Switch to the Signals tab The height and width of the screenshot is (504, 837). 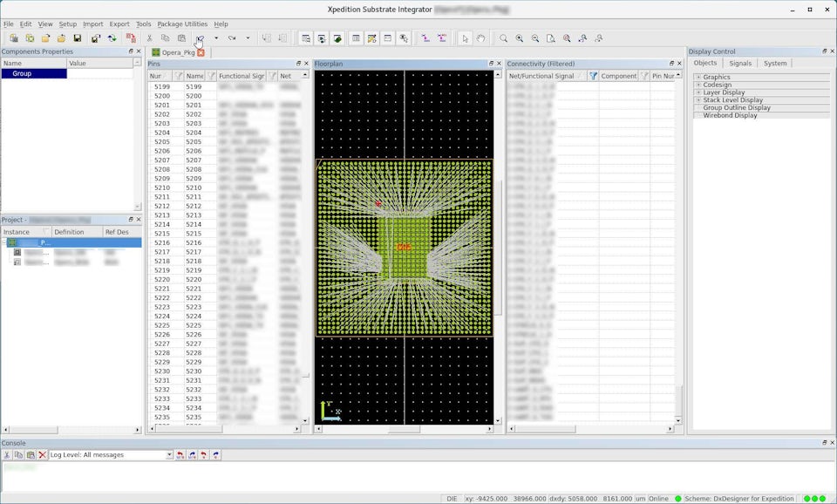739,63
